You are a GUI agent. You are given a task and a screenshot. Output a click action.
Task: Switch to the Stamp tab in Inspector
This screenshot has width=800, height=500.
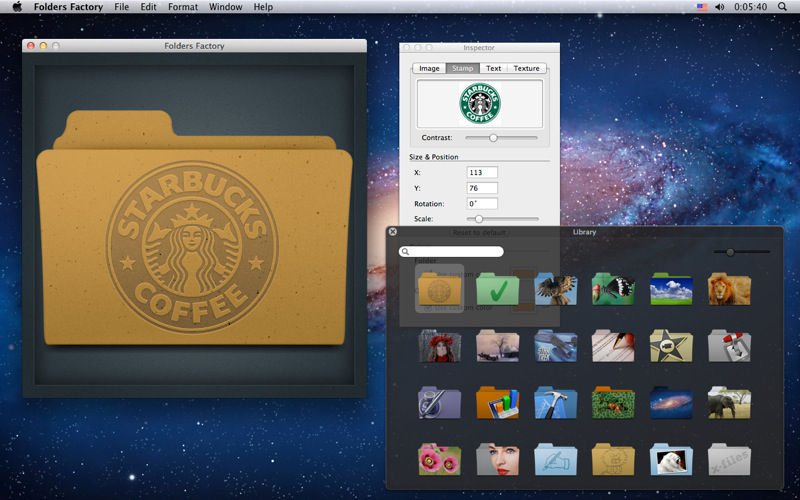click(x=463, y=68)
